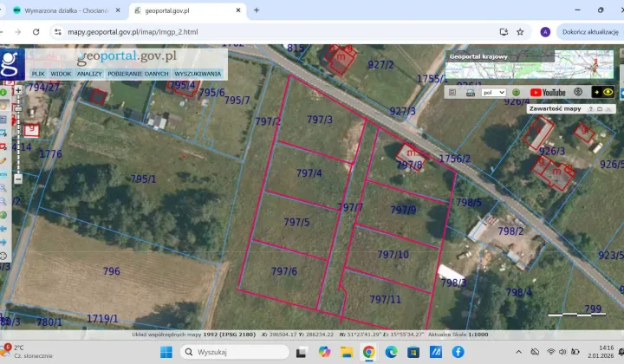This screenshot has height=364, width=624.
Task: Click the globe full extent tool
Action: coord(3,215)
